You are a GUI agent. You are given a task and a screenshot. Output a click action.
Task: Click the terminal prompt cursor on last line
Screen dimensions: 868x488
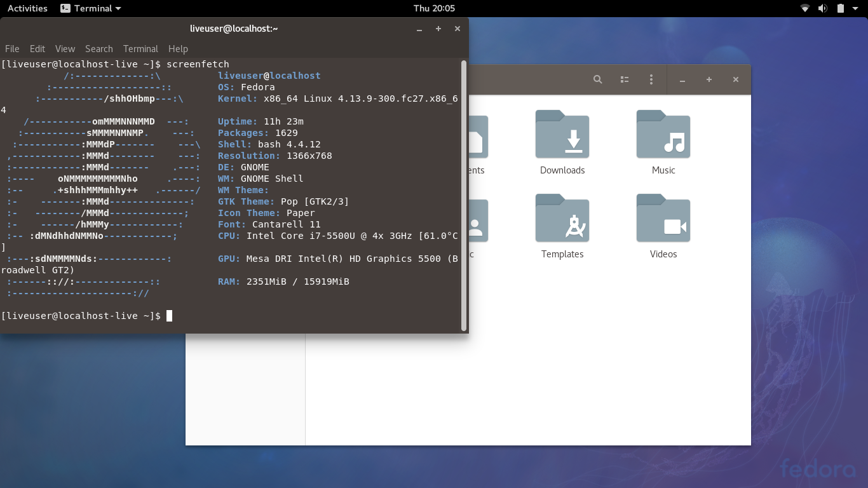coord(169,316)
